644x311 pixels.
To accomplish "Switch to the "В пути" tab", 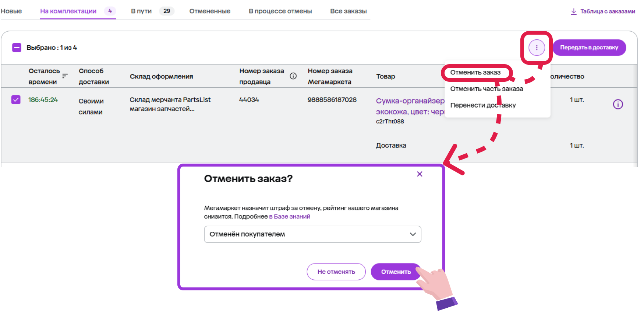I will point(141,11).
